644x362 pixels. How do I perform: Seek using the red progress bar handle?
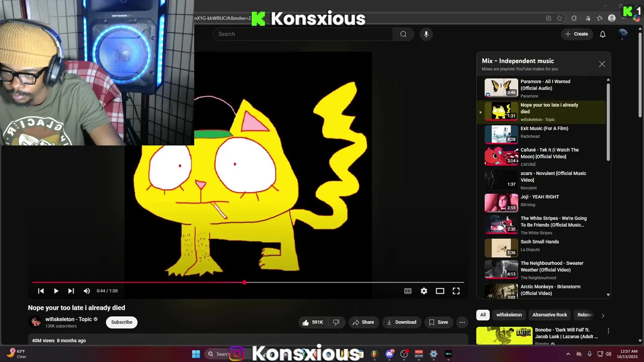245,283
